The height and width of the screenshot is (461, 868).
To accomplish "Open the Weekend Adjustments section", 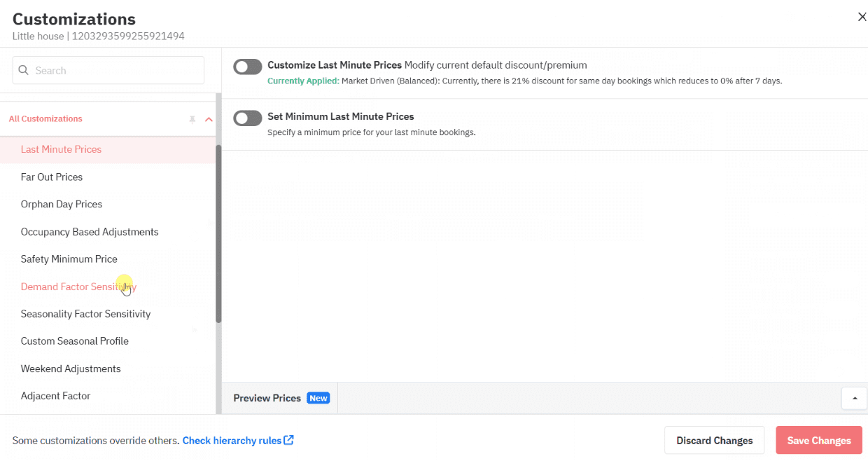I will click(x=72, y=368).
